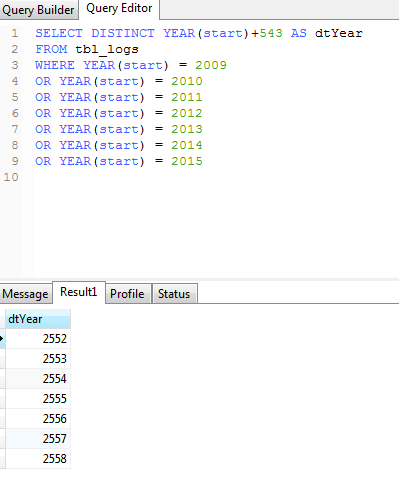Click the WHERE keyword on line 3
The height and width of the screenshot is (490, 399).
coord(55,65)
